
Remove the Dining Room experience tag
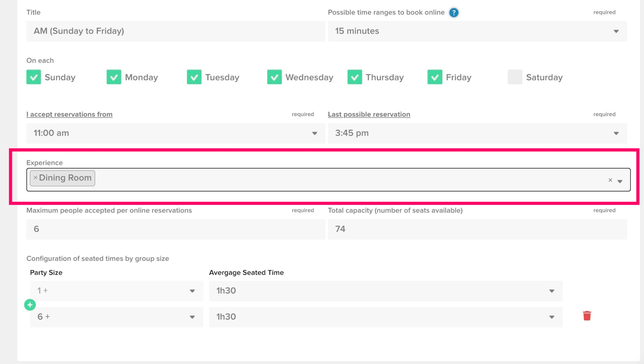(35, 178)
